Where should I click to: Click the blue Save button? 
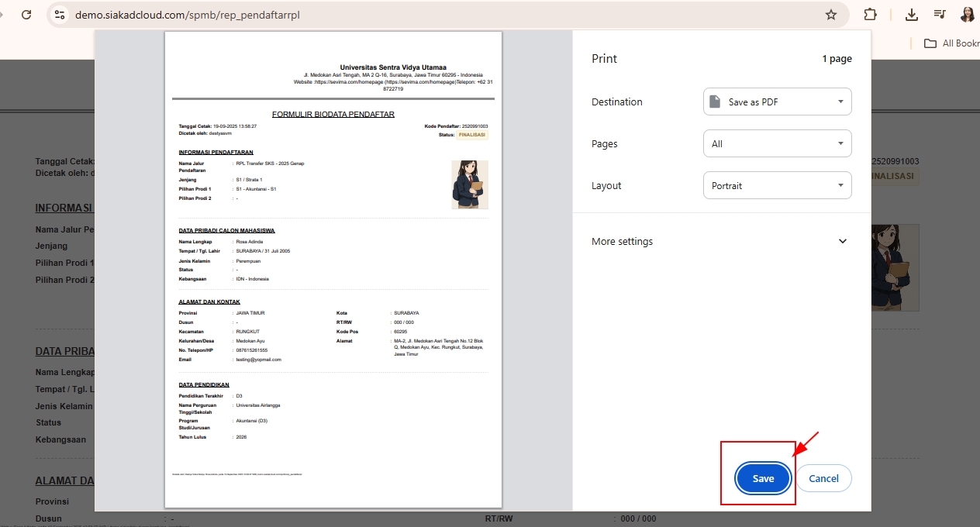763,478
